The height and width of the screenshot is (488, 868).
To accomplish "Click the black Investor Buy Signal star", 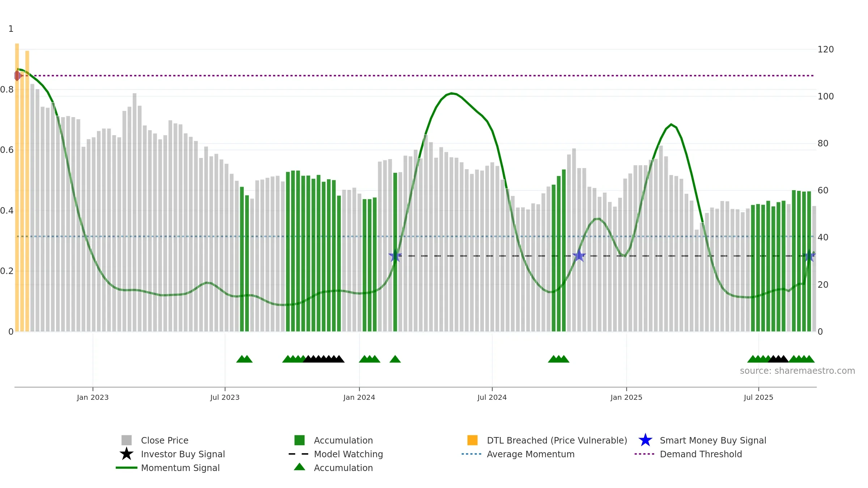I will click(127, 454).
